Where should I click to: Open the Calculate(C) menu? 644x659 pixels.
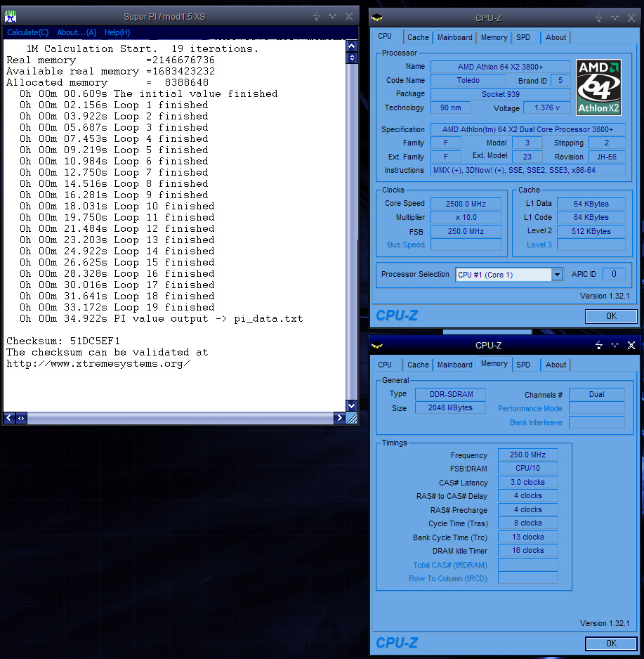[x=27, y=32]
